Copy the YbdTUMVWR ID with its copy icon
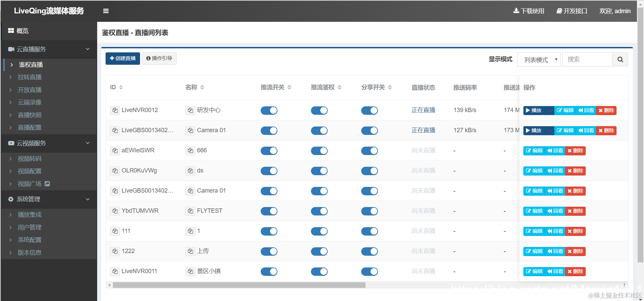The image size is (644, 301). 115,211
